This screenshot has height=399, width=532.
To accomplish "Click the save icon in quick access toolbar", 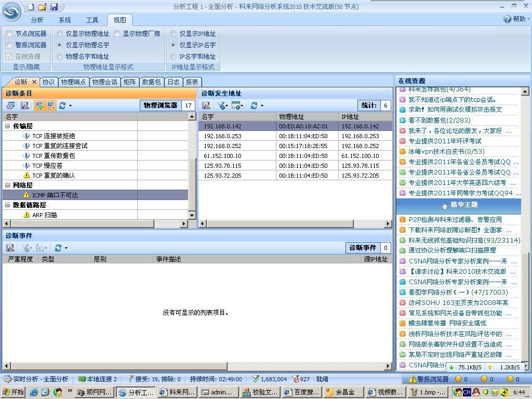I will coord(54,7).
